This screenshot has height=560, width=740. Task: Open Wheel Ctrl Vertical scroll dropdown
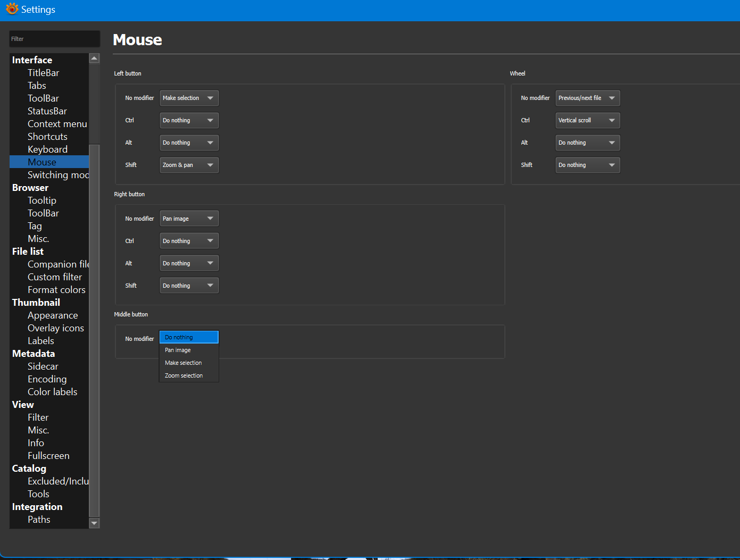pos(587,120)
